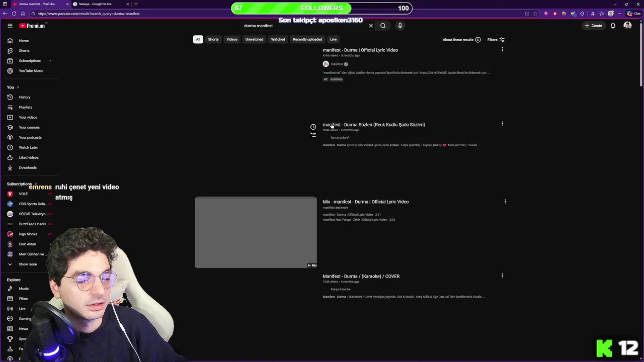Go to Home in the sidebar
644x362 pixels.
[x=24, y=41]
